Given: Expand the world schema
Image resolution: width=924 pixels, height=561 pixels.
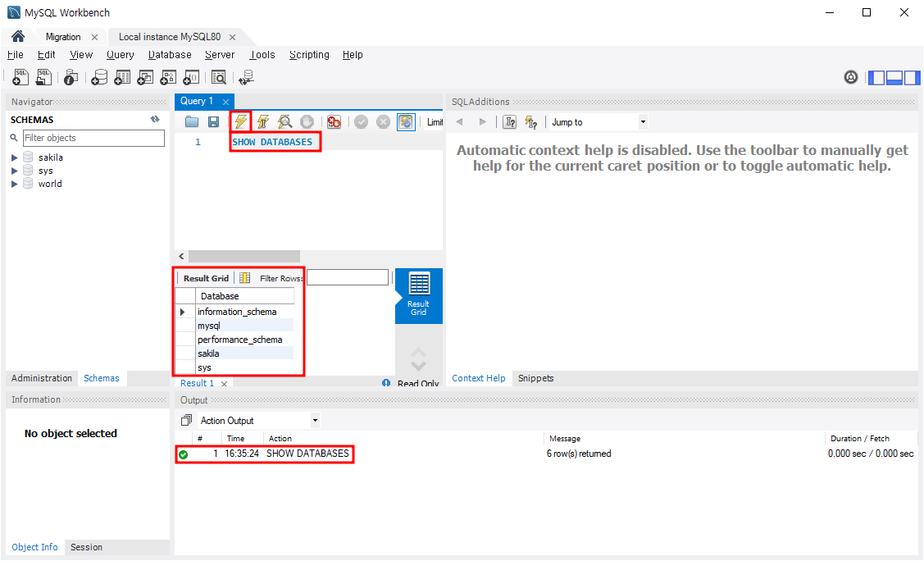Looking at the screenshot, I should (x=14, y=184).
